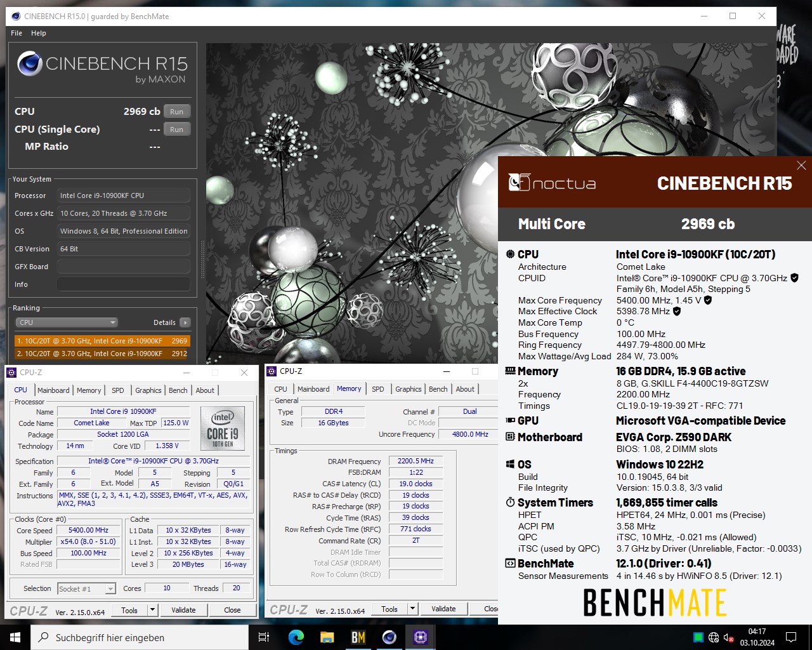Open network status from system tray
This screenshot has width=812, height=650.
(x=714, y=637)
